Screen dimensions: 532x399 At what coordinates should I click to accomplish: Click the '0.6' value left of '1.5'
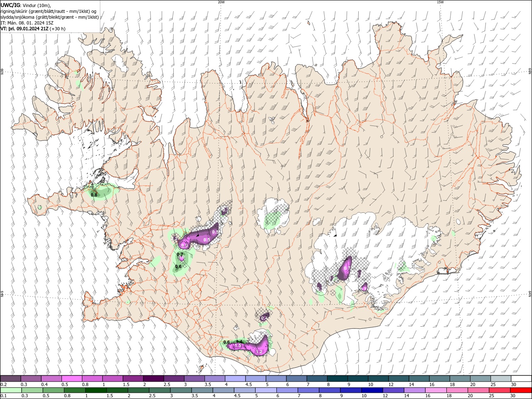[x=227, y=342]
